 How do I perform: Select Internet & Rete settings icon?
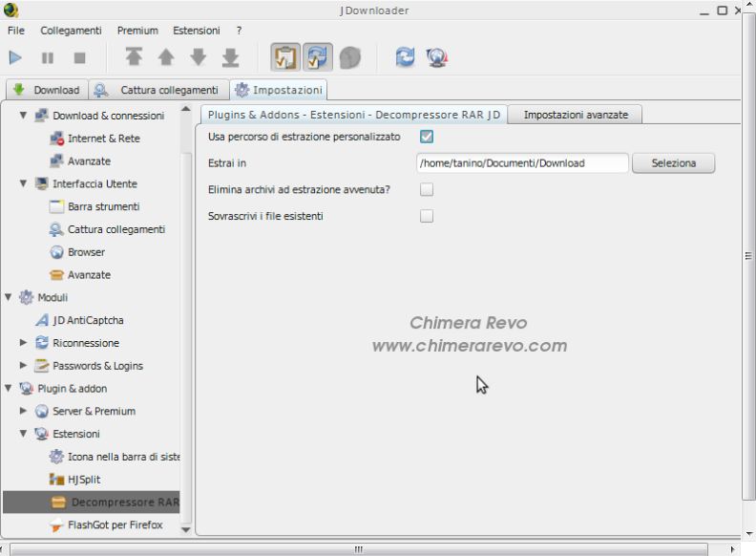pos(56,138)
